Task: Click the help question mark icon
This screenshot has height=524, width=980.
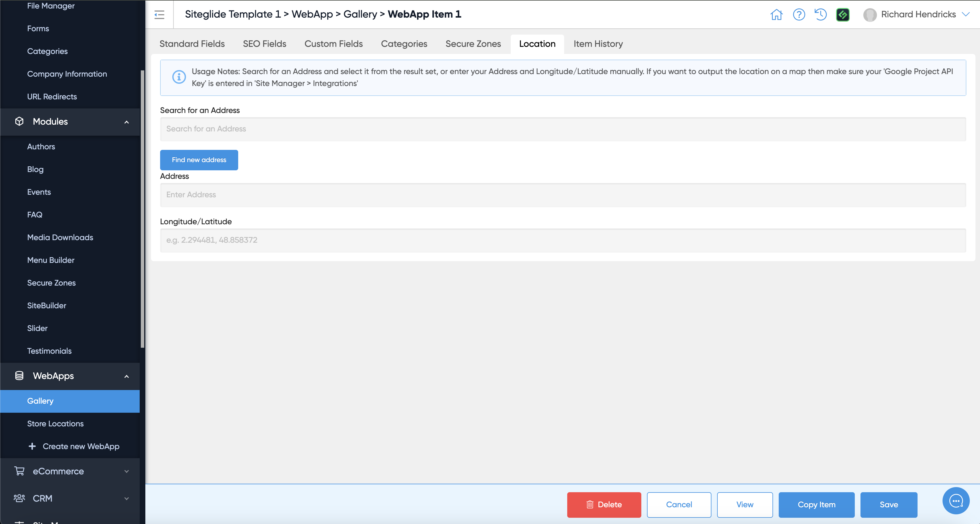Action: [x=799, y=14]
